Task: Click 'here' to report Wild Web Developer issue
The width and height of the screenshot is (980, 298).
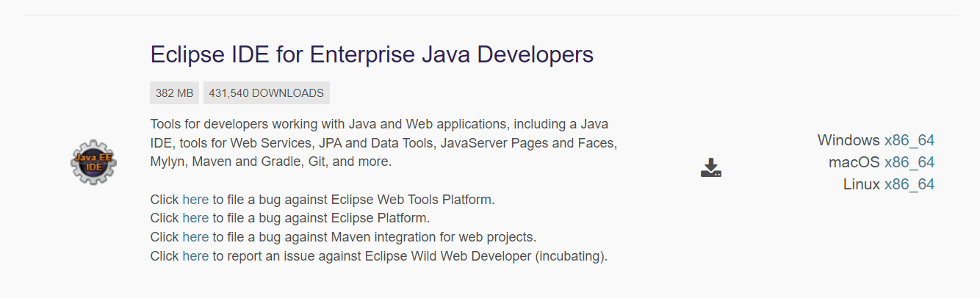Action: (195, 256)
